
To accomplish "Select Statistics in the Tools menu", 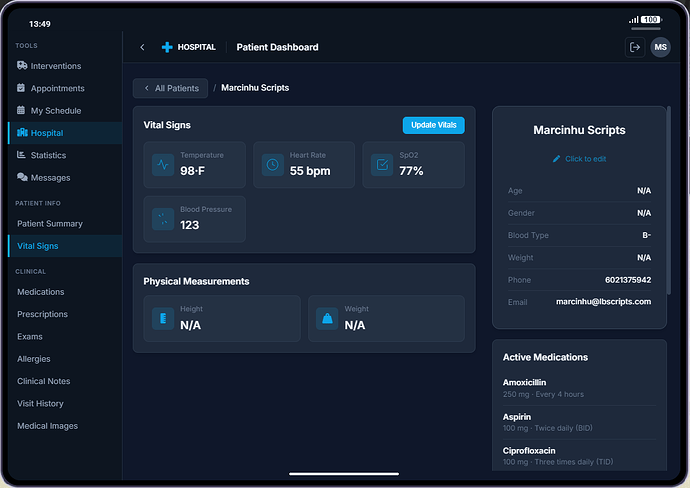I will click(48, 155).
